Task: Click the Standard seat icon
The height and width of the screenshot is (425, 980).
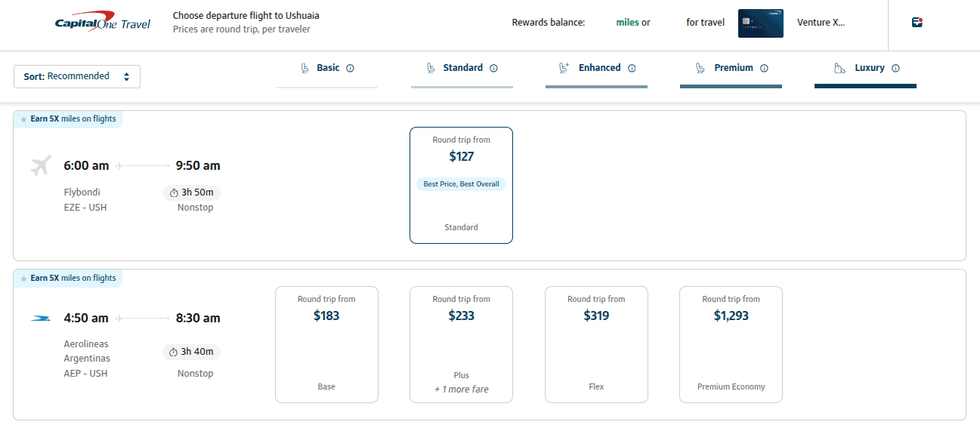Action: (x=431, y=68)
